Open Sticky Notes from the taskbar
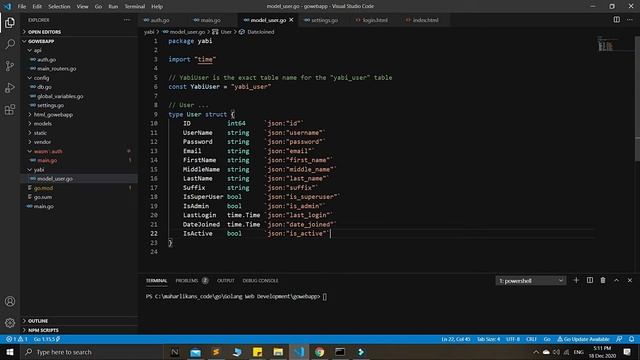 [x=258, y=352]
